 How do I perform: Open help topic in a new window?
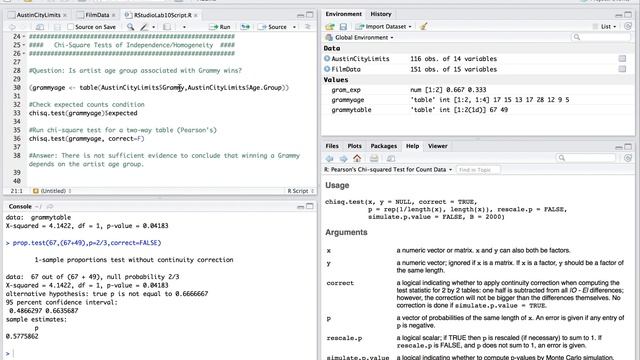[391, 158]
